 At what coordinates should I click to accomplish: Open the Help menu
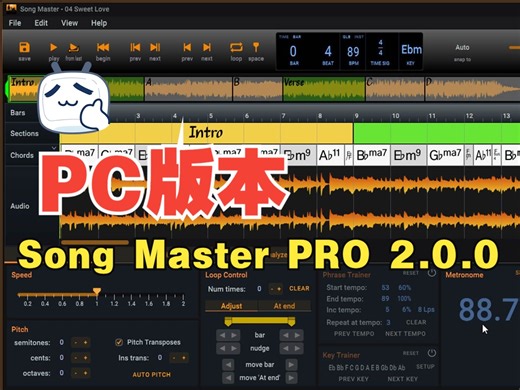(99, 23)
